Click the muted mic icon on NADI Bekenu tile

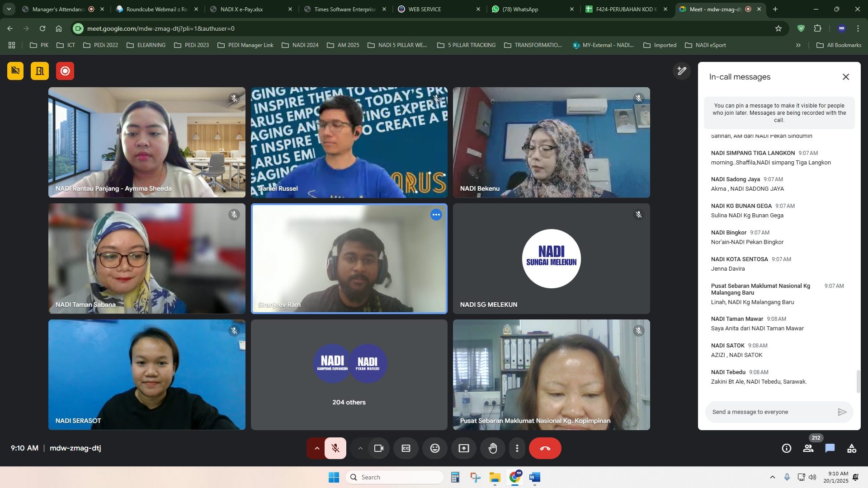click(x=639, y=98)
